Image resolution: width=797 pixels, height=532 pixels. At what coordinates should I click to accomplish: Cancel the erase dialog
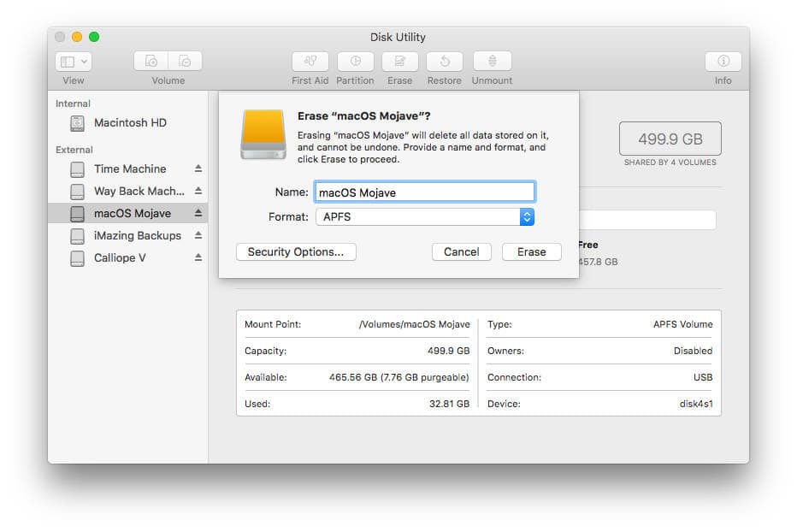pyautogui.click(x=462, y=251)
